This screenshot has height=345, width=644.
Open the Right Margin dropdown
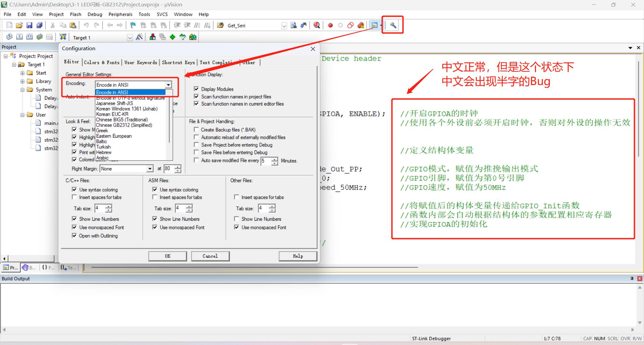pyautogui.click(x=150, y=168)
